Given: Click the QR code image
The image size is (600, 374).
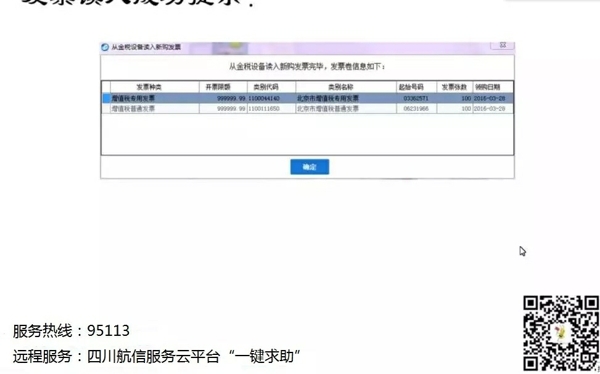Looking at the screenshot, I should tap(561, 334).
